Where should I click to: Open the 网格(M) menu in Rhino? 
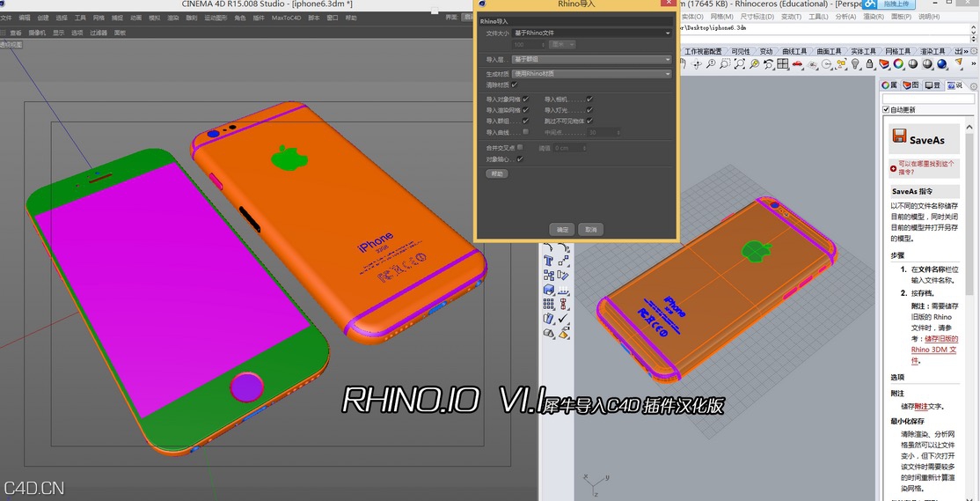click(722, 17)
